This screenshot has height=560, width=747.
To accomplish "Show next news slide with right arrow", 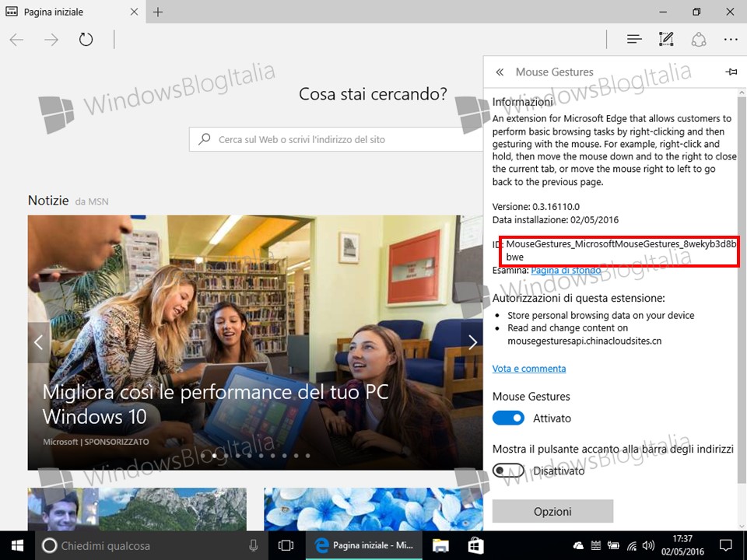I will [472, 342].
